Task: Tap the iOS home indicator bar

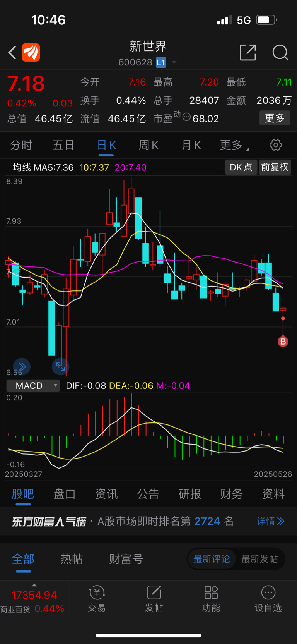Action: coord(148,635)
